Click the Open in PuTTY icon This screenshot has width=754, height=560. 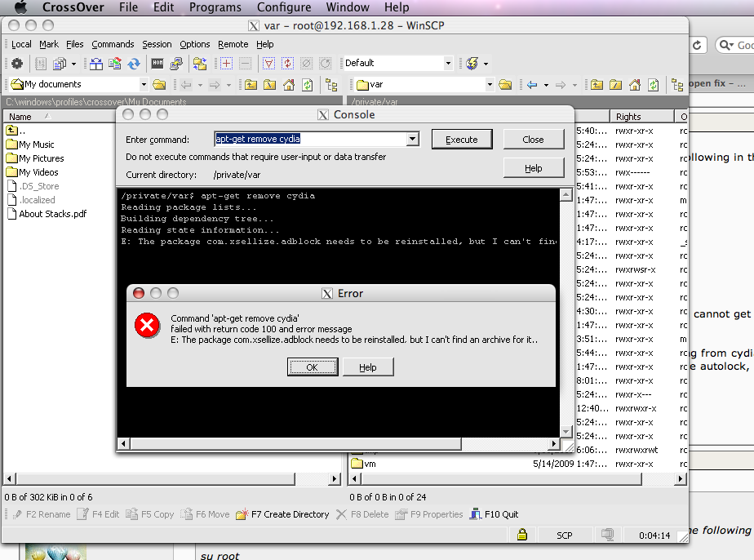coord(176,63)
